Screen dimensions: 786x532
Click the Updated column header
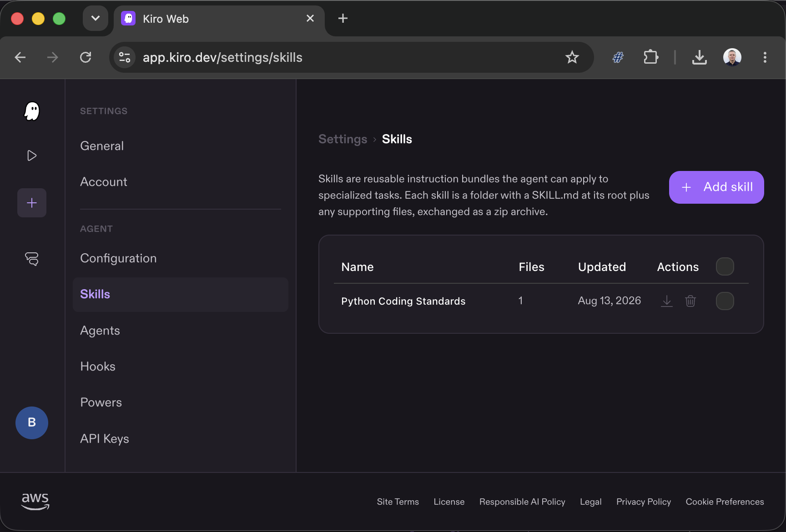[602, 267]
